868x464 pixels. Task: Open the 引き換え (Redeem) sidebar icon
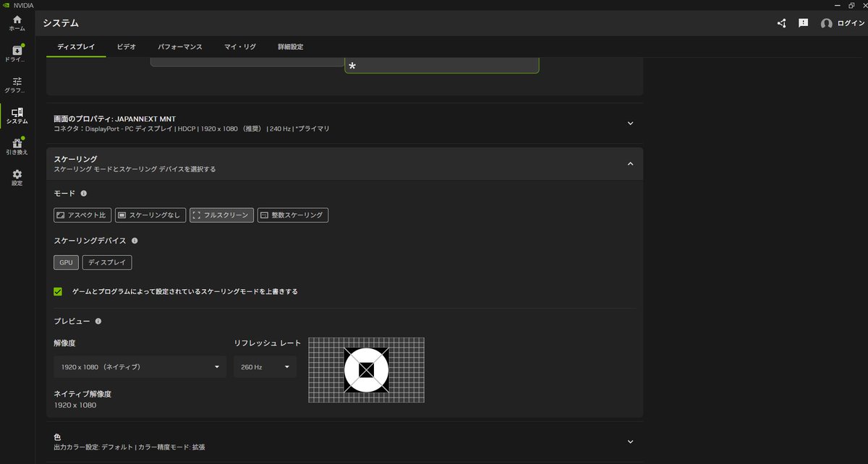[17, 147]
